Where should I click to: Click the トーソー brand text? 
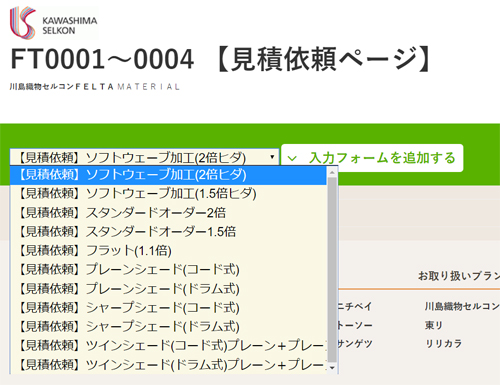click(354, 325)
